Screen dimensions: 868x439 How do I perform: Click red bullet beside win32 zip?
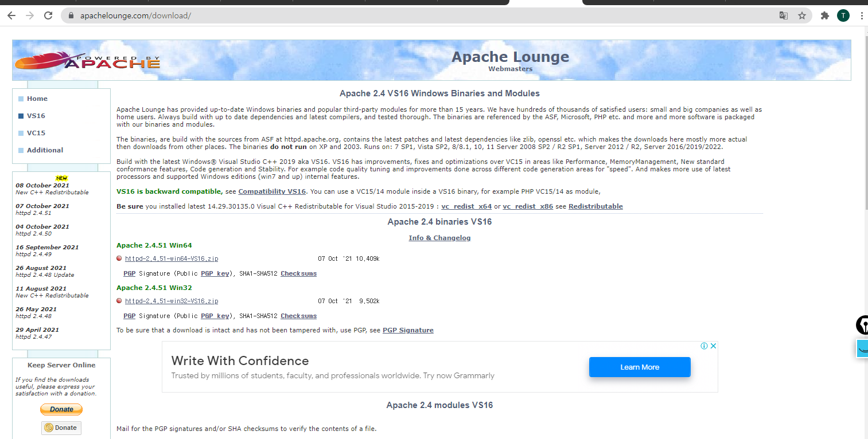pos(119,301)
